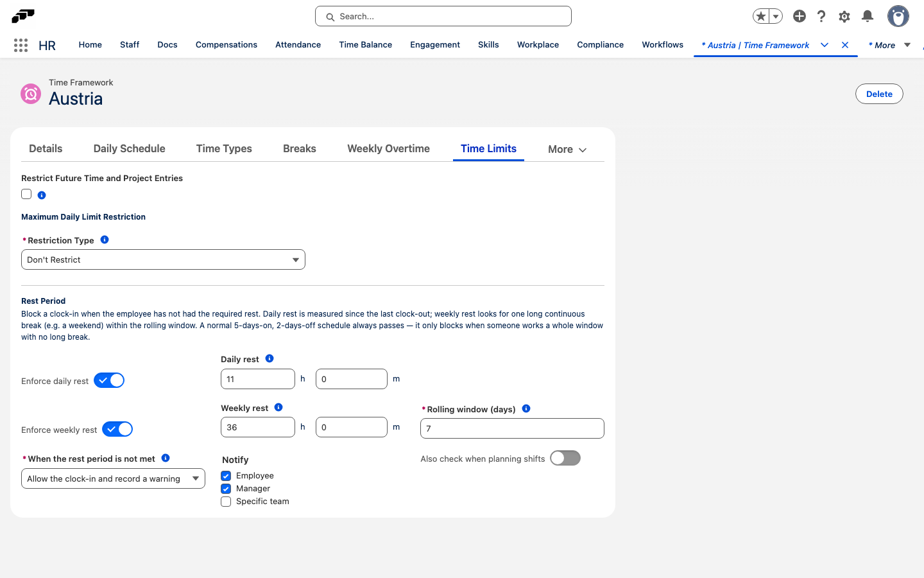Click the pink Time Framework clock icon

[31, 94]
